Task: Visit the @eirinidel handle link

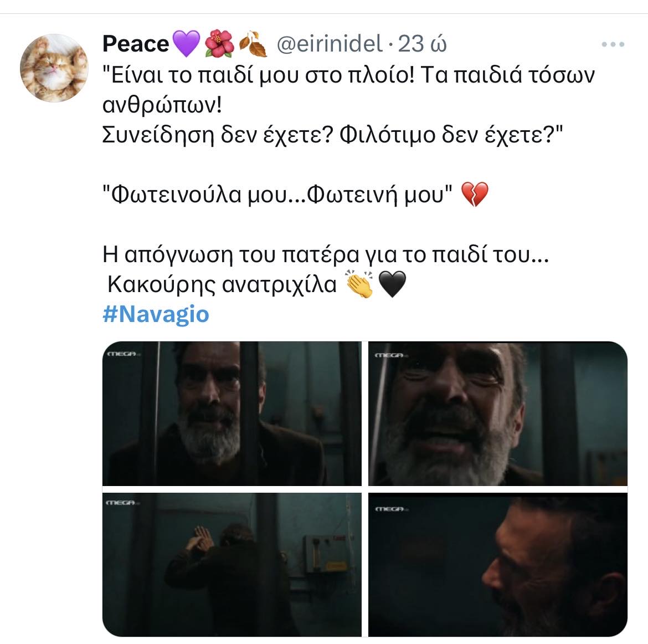Action: pos(330,43)
